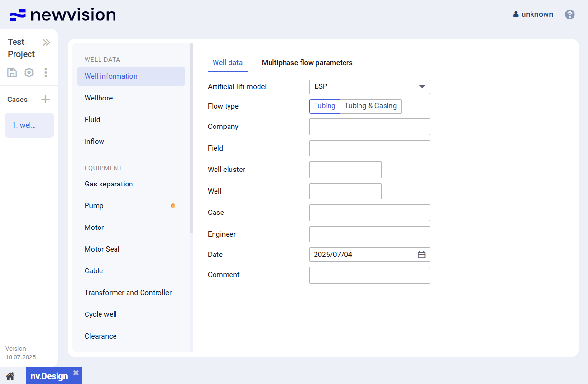The height and width of the screenshot is (384, 588).
Task: Select the Well data tab
Action: [x=228, y=63]
